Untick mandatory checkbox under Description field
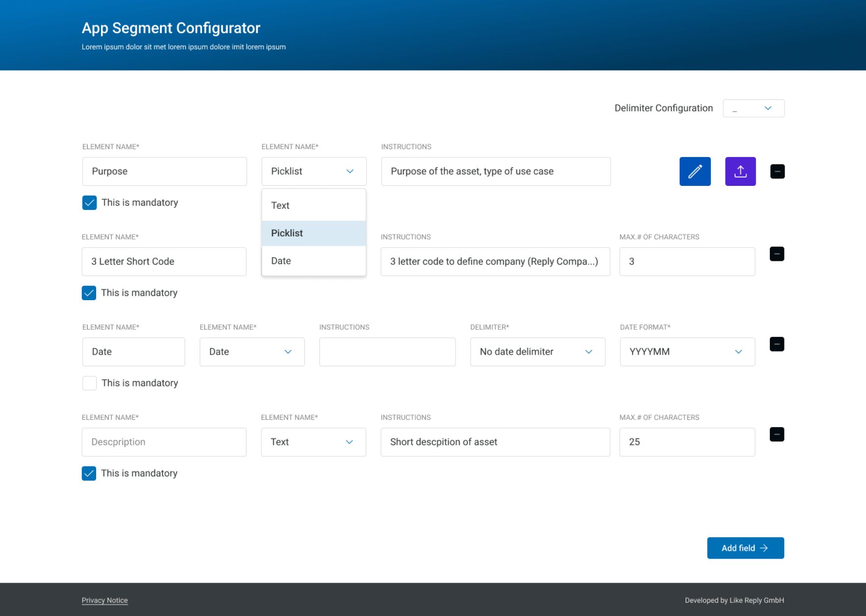Image resolution: width=866 pixels, height=616 pixels. coord(89,473)
